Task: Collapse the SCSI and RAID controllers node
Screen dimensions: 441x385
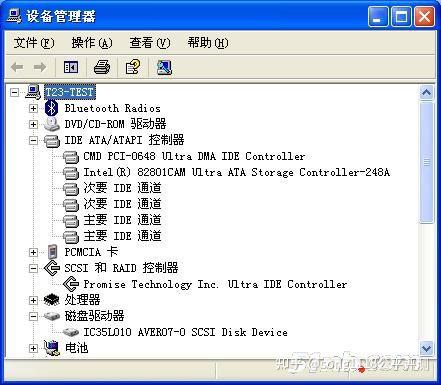Action: tap(33, 268)
